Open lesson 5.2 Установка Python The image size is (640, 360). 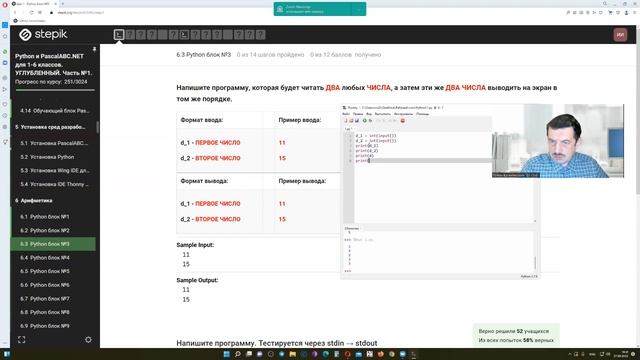(47, 157)
